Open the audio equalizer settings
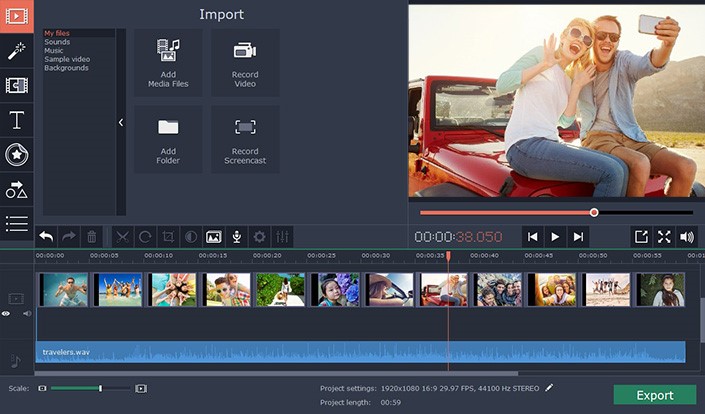The image size is (705, 414). tap(283, 237)
